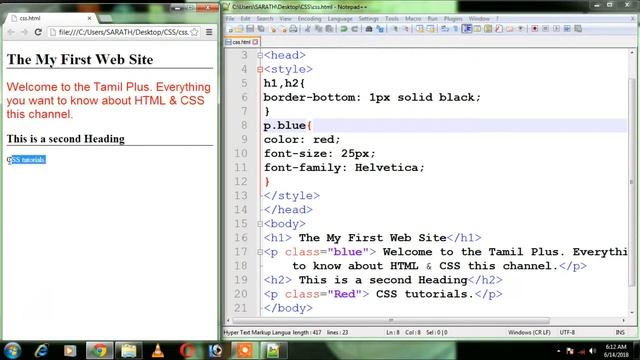Toggle Show All Characters in the toolbar
This screenshot has height=360, width=640.
pos(455,29)
